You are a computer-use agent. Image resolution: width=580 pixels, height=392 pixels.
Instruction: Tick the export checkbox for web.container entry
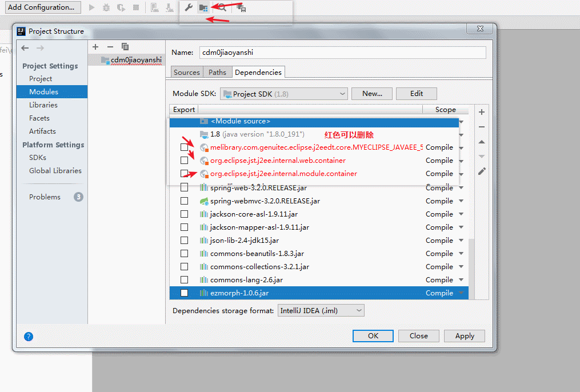tap(184, 161)
